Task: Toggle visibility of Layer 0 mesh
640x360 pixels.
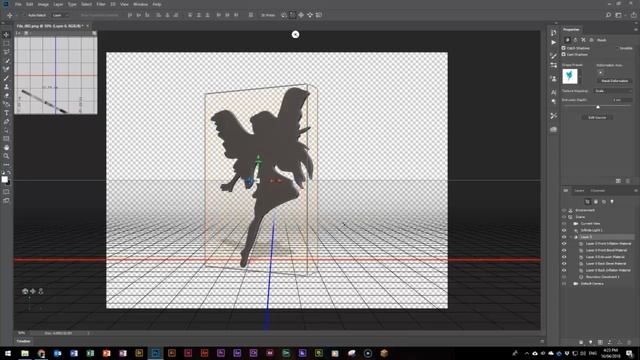Action: point(564,237)
